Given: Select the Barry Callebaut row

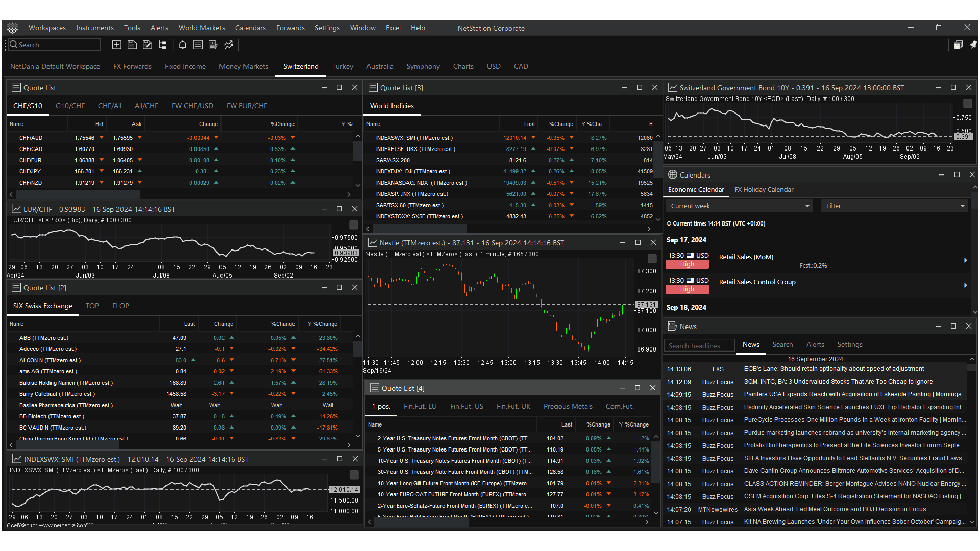Looking at the screenshot, I should point(181,394).
